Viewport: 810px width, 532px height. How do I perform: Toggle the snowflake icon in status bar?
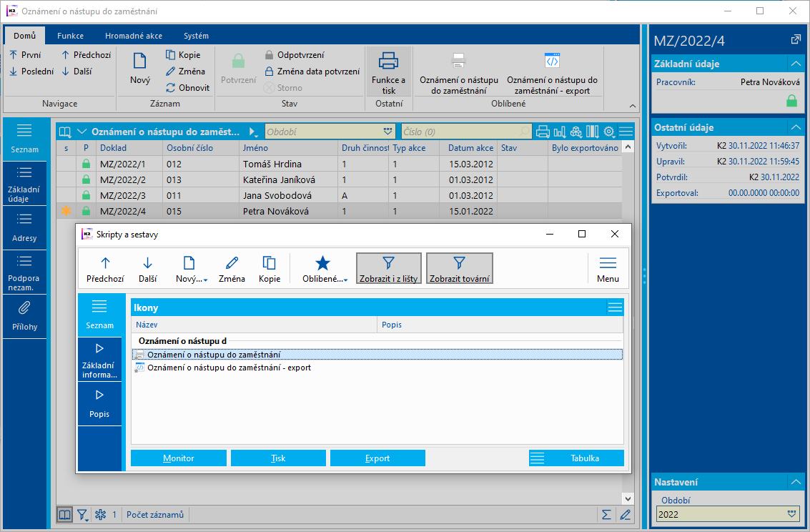pos(101,514)
